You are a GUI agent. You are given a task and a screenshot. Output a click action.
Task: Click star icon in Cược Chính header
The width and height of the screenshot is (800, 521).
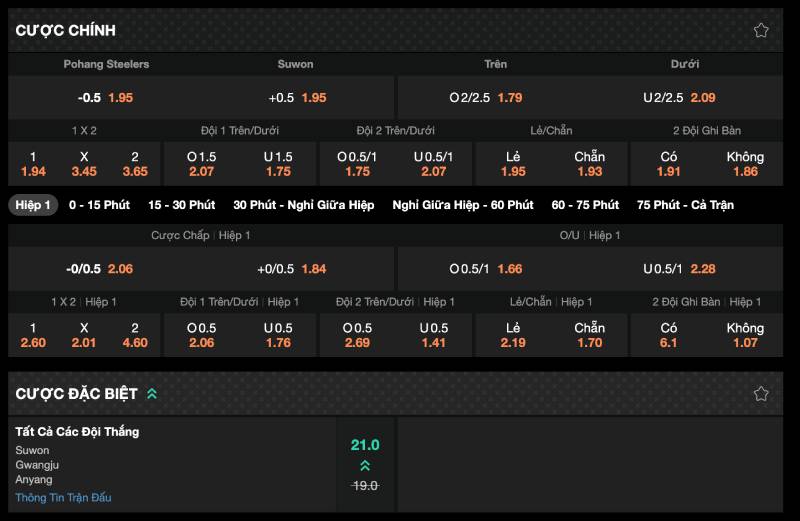[x=761, y=30]
